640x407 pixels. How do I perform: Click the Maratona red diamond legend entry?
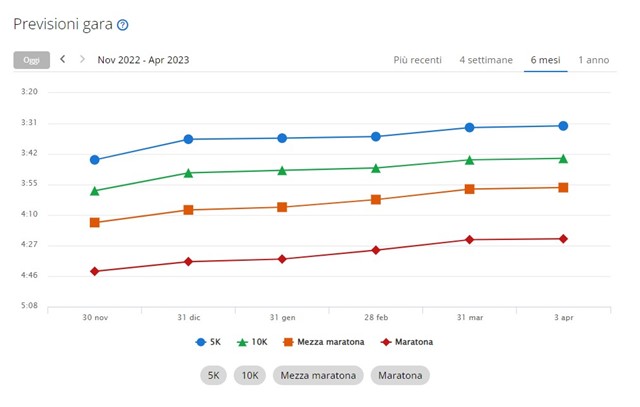click(x=408, y=342)
